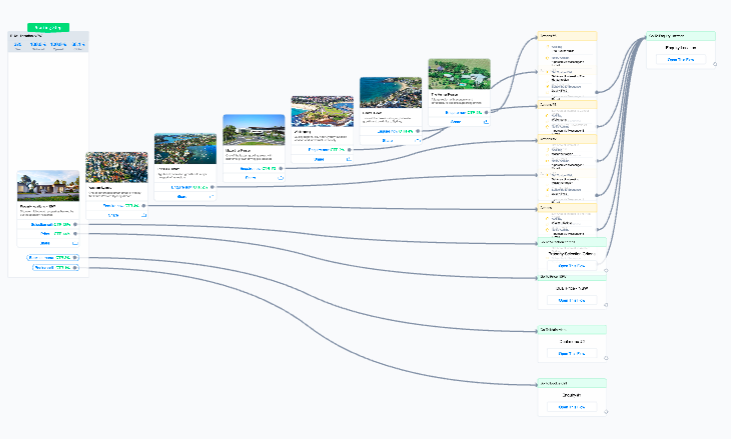
Task: Click connector dot on coastal headland card
Action: point(349,150)
